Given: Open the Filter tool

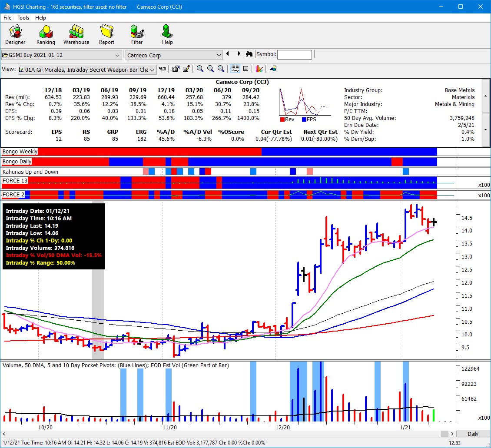Looking at the screenshot, I should click(137, 35).
